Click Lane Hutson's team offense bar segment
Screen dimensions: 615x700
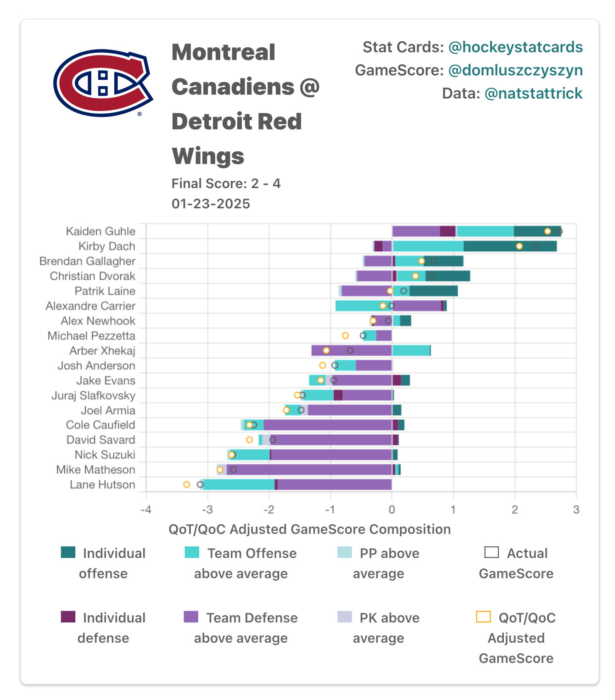point(239,484)
